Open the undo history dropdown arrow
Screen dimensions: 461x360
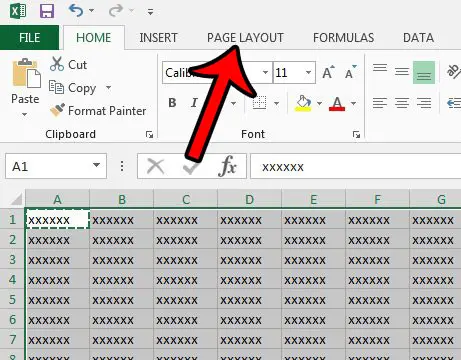point(91,11)
